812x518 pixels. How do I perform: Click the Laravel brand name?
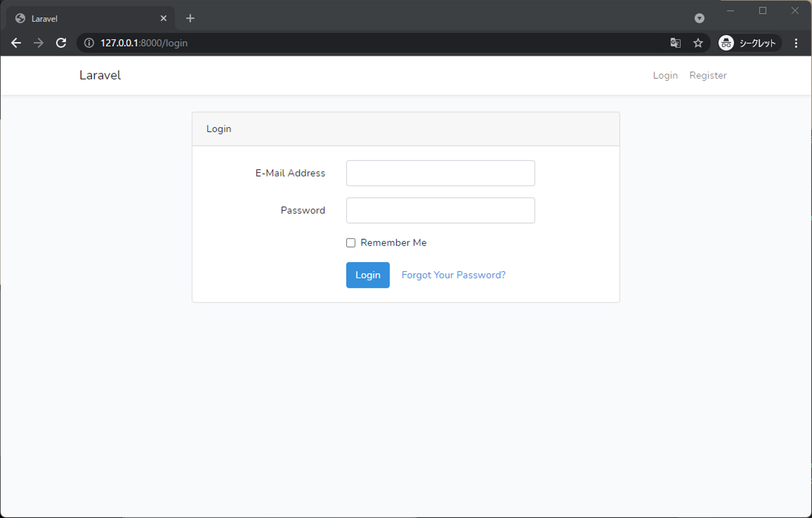point(100,75)
